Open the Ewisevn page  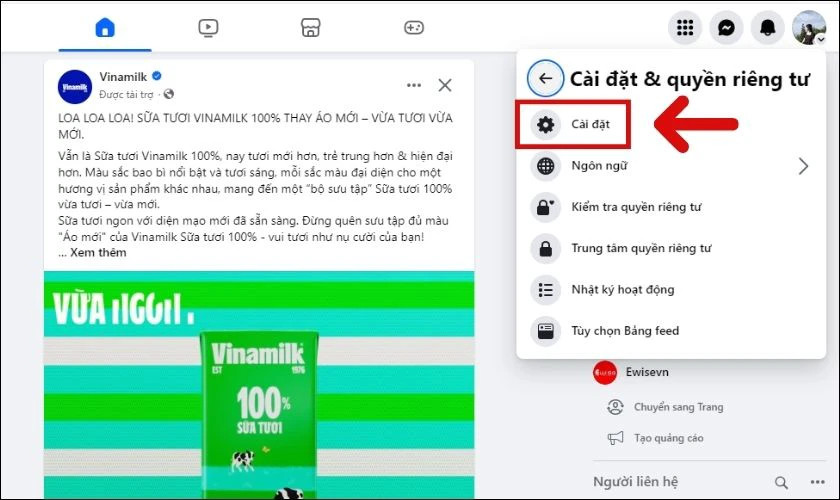click(x=647, y=372)
